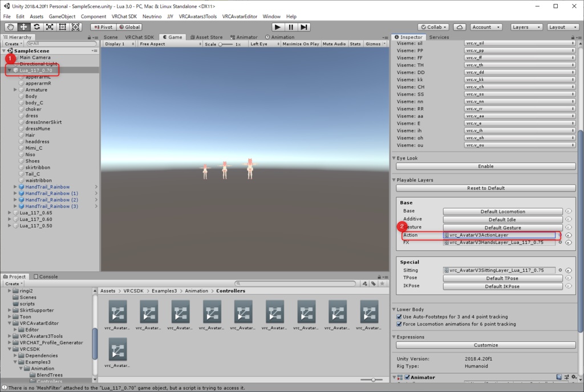This screenshot has height=392, width=584.
Task: Switch to the Asset Store tab
Action: [x=206, y=37]
